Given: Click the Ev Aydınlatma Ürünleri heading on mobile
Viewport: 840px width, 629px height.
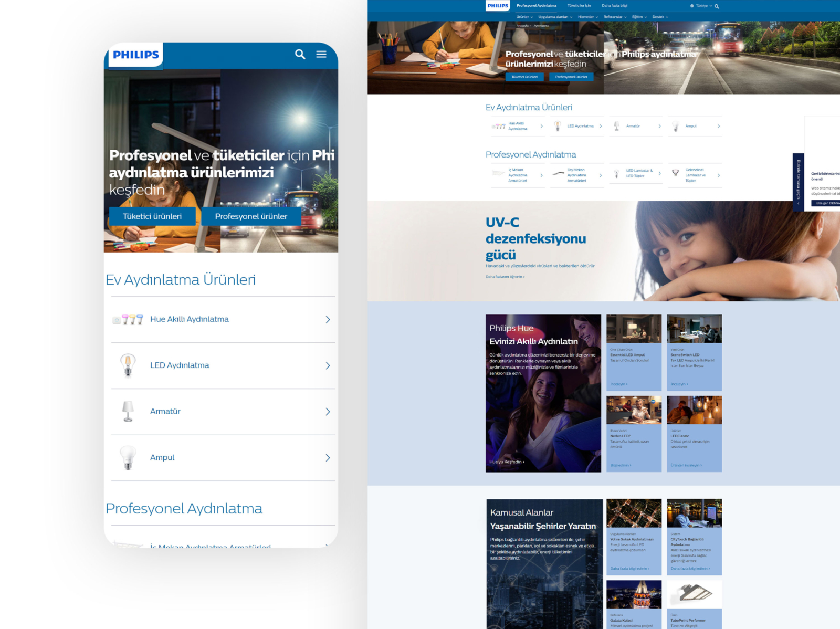Looking at the screenshot, I should (181, 280).
